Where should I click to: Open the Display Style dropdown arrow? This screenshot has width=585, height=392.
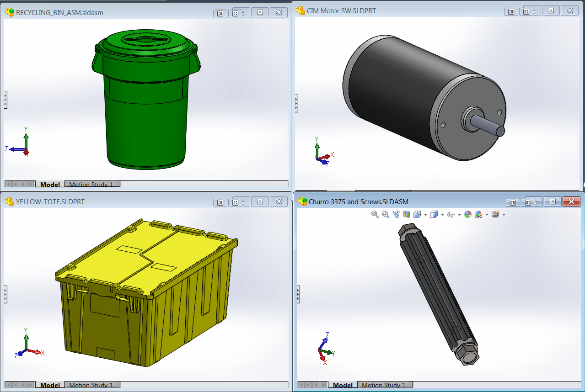tap(442, 214)
